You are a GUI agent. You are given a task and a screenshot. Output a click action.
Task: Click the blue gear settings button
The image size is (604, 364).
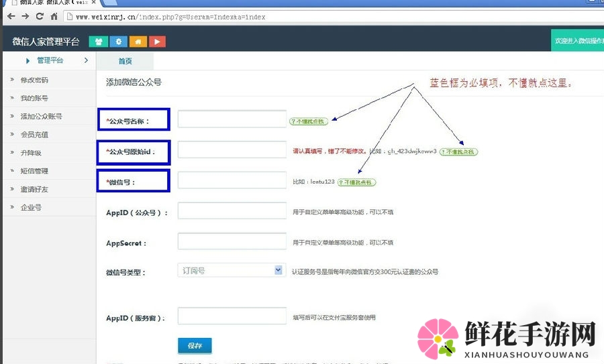click(119, 42)
